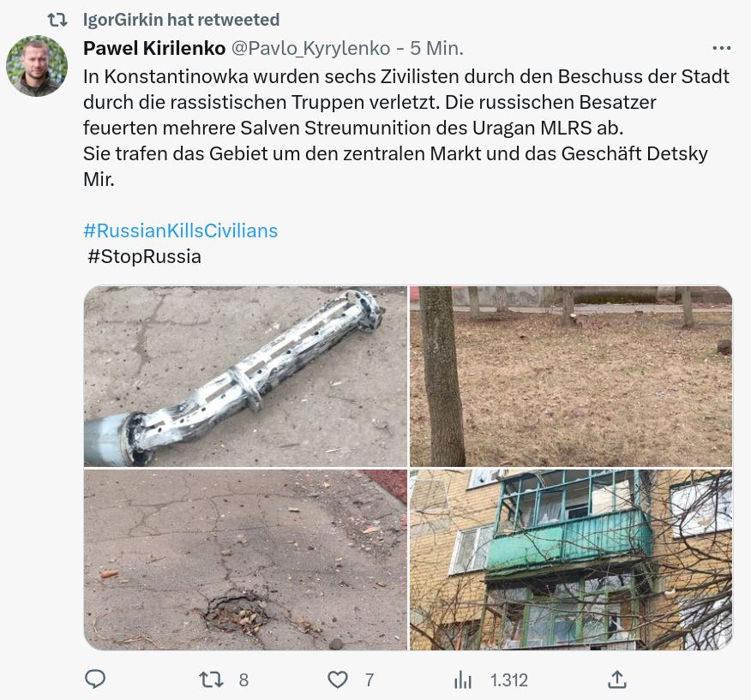Open the 5 Min. timestamp permalink
This screenshot has width=751, height=700.
(x=436, y=48)
